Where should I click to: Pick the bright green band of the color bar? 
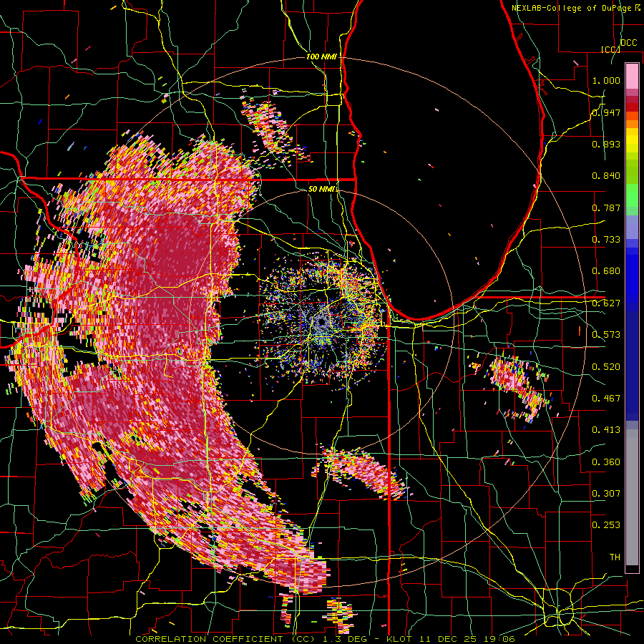coord(632,195)
